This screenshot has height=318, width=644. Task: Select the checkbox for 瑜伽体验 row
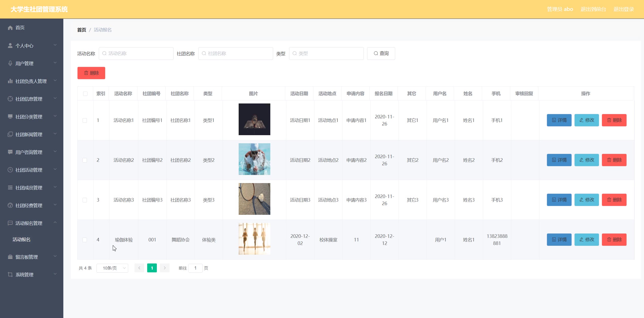85,240
